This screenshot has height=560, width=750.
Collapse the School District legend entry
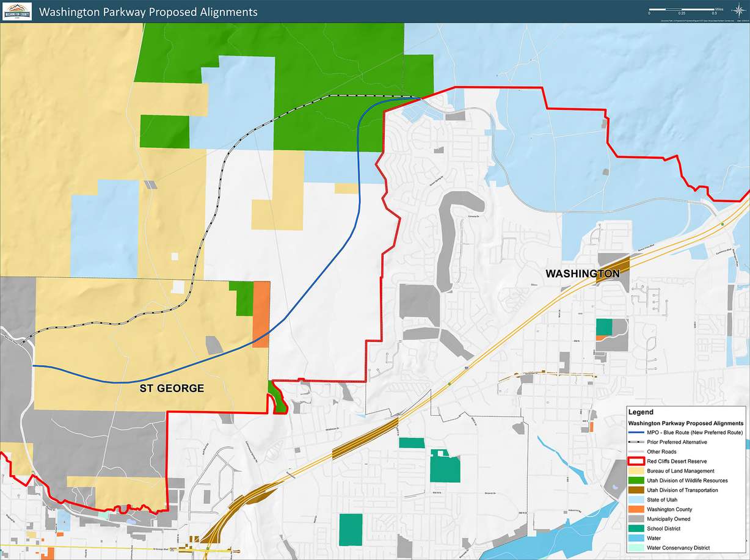click(636, 528)
